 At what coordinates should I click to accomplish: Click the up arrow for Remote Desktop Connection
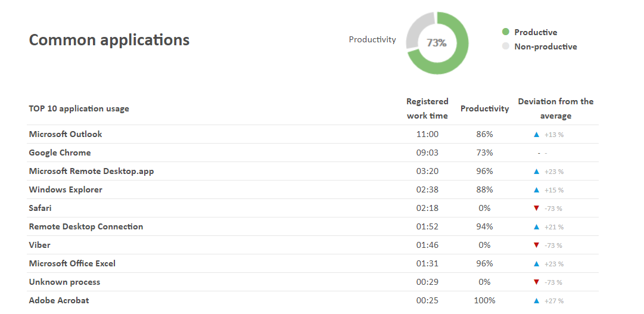click(536, 227)
